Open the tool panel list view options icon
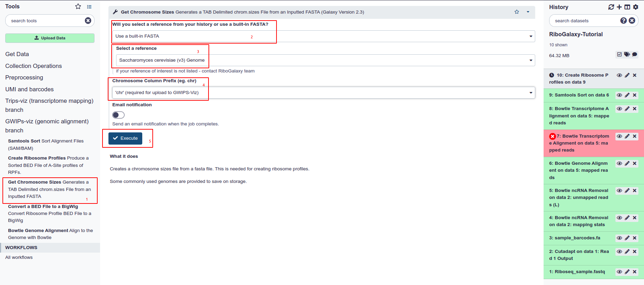 tap(89, 7)
